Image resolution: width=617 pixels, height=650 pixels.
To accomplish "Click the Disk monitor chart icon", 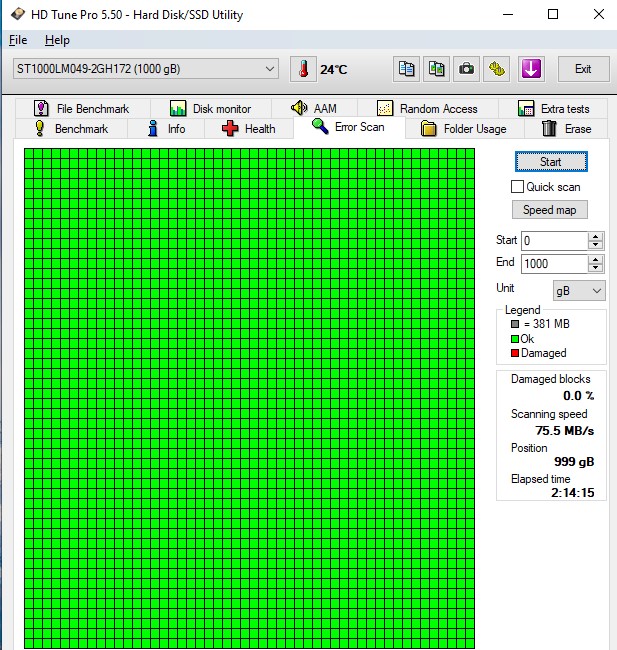I will 178,109.
